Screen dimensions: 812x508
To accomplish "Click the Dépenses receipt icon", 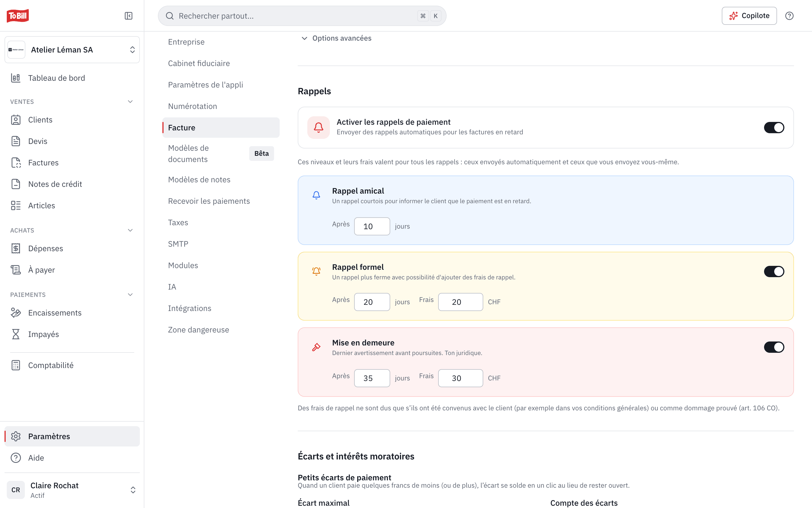I will click(16, 248).
